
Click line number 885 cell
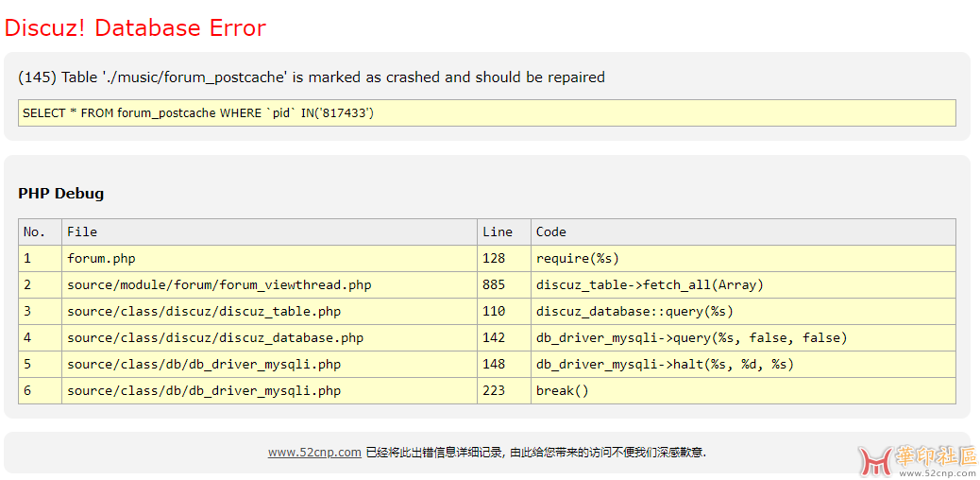point(504,284)
